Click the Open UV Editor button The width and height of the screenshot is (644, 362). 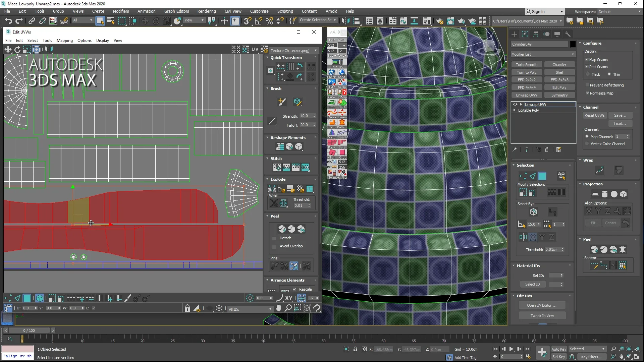(x=542, y=305)
